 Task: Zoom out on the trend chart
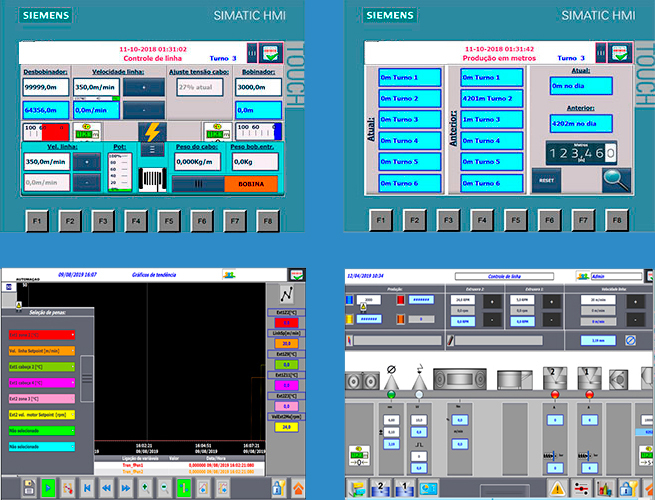tap(165, 487)
